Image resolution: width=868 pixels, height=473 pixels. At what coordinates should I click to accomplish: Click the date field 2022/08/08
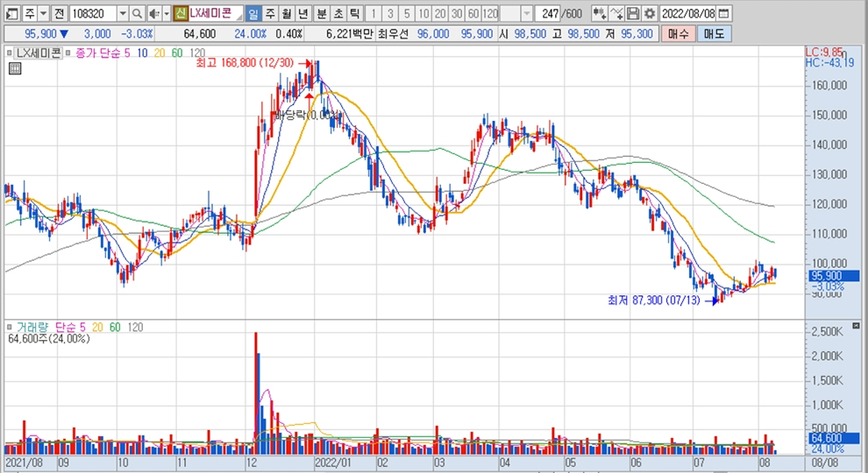(688, 13)
